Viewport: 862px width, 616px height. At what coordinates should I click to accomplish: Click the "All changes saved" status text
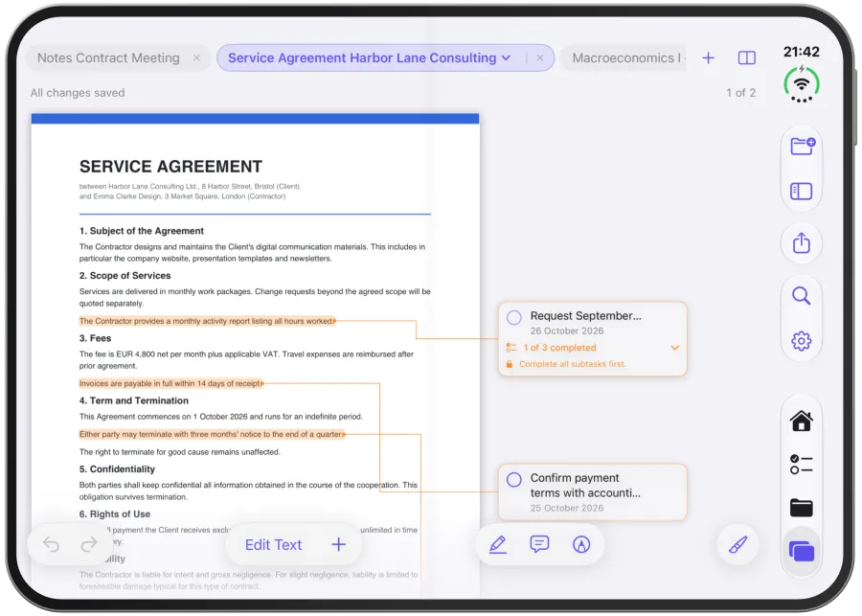pyautogui.click(x=78, y=92)
